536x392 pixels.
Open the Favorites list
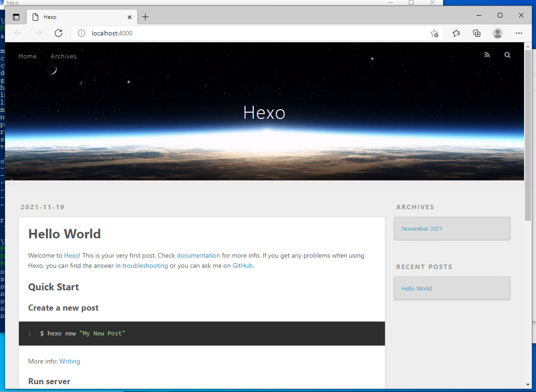tap(456, 33)
